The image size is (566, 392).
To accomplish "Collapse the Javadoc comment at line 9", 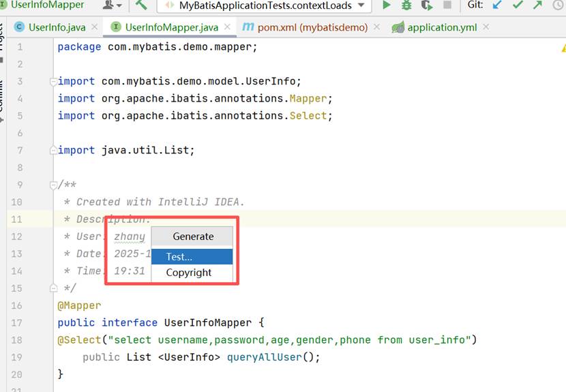I will click(53, 185).
